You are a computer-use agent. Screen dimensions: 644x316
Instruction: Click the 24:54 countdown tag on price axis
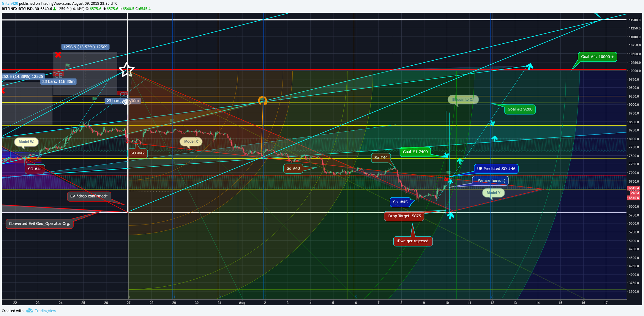[635, 193]
